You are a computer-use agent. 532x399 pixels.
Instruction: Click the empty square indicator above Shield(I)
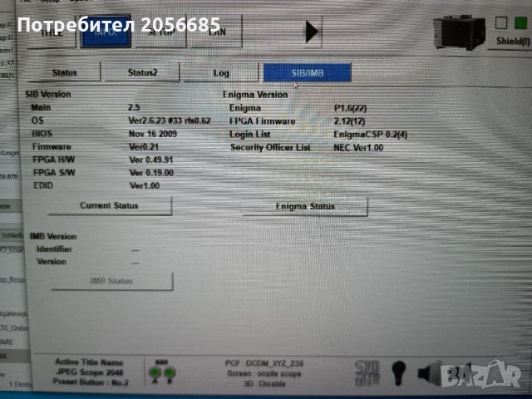tap(501, 23)
